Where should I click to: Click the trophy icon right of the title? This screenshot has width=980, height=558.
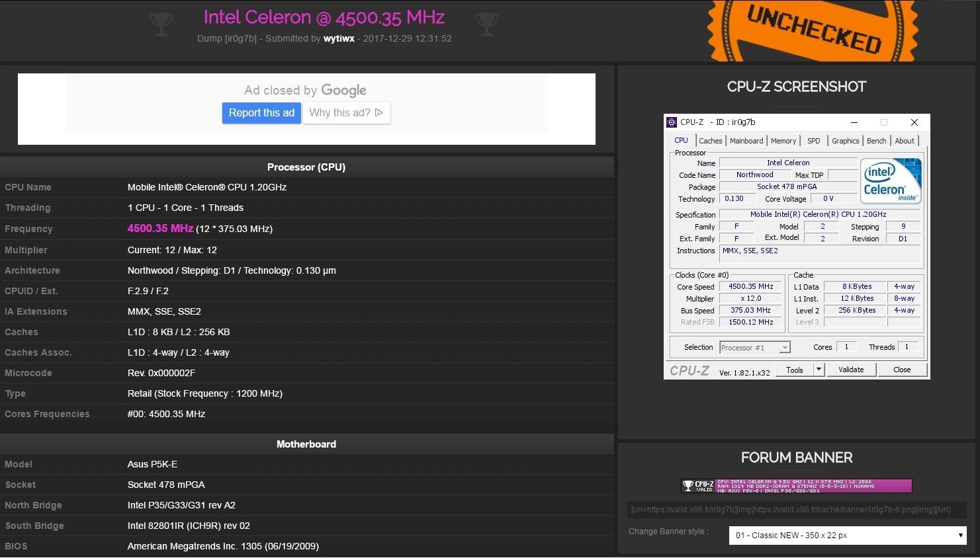point(486,24)
